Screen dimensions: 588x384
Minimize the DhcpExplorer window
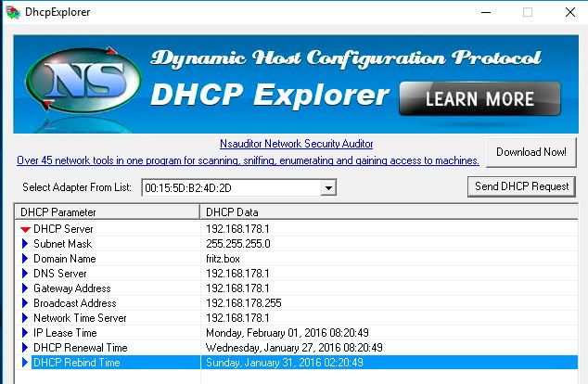486,12
